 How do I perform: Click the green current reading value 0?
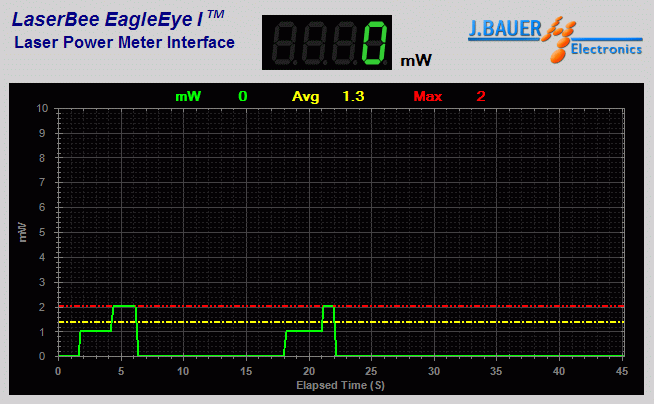243,96
